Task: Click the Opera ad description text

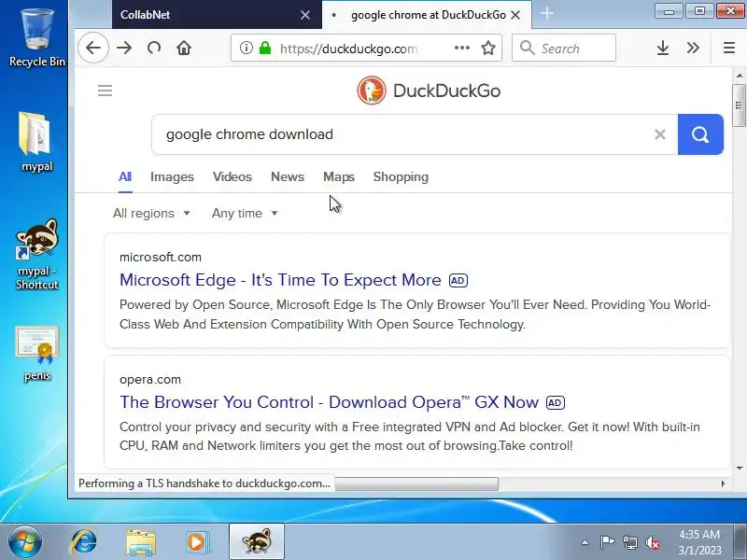Action: pos(410,436)
